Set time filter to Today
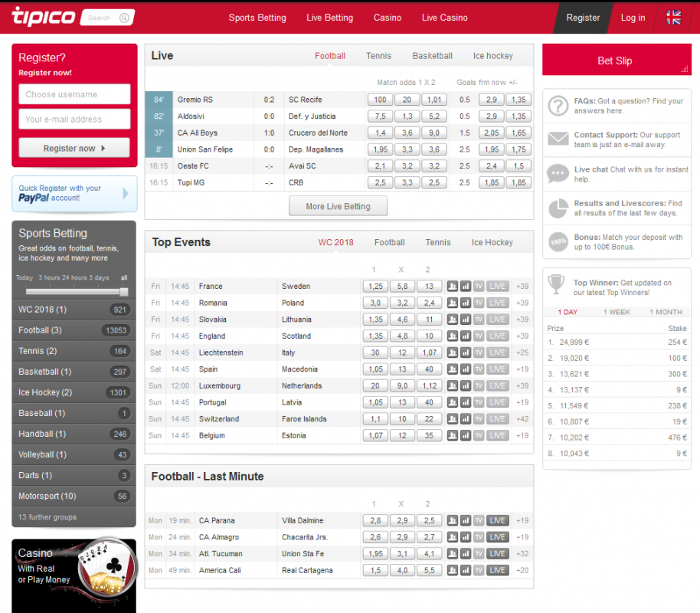The image size is (700, 613). pyautogui.click(x=25, y=277)
